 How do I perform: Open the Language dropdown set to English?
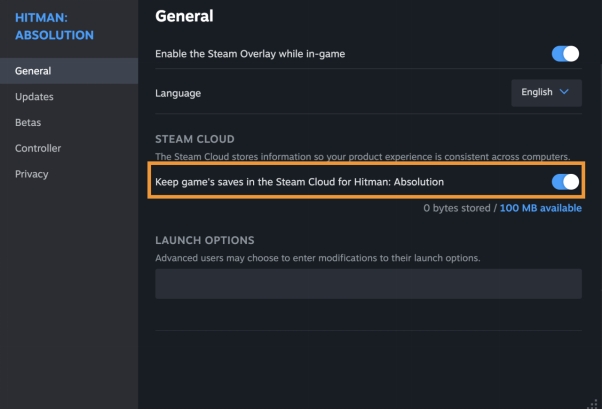point(546,93)
